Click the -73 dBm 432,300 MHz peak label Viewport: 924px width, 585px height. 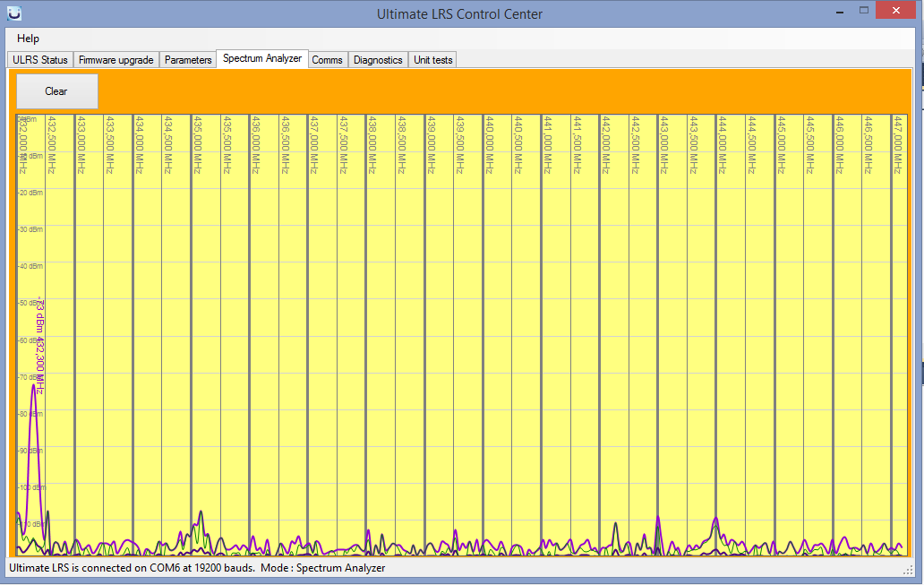pyautogui.click(x=39, y=345)
